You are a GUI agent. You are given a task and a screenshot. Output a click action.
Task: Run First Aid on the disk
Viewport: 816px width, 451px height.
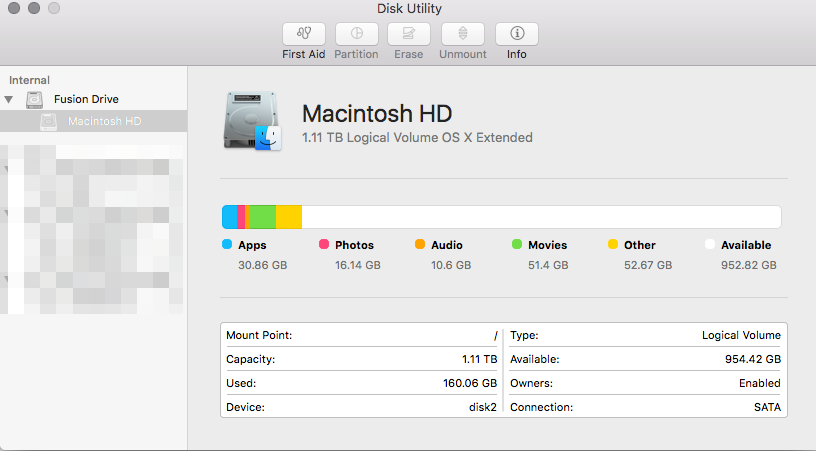(x=304, y=34)
